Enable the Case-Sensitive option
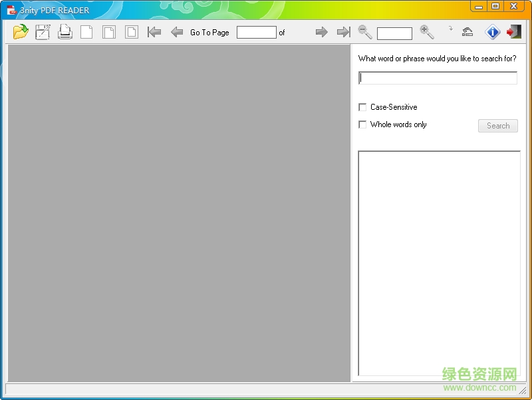532x400 pixels. (x=362, y=106)
